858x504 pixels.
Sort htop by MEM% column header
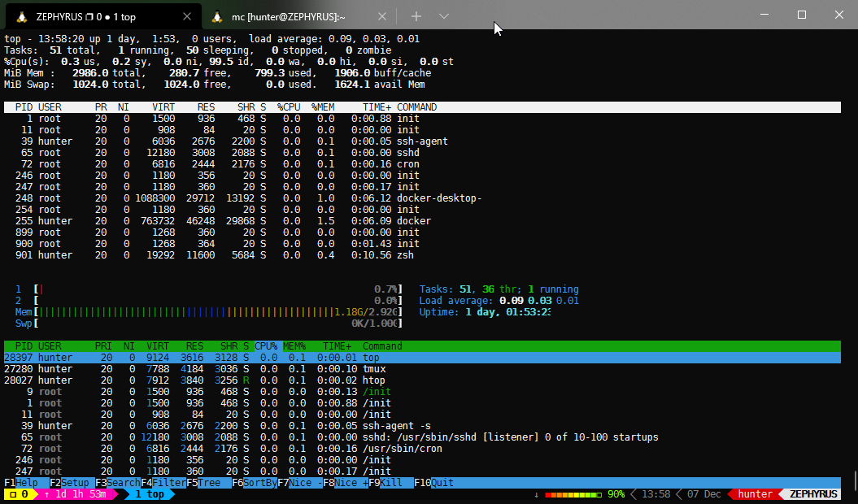294,345
